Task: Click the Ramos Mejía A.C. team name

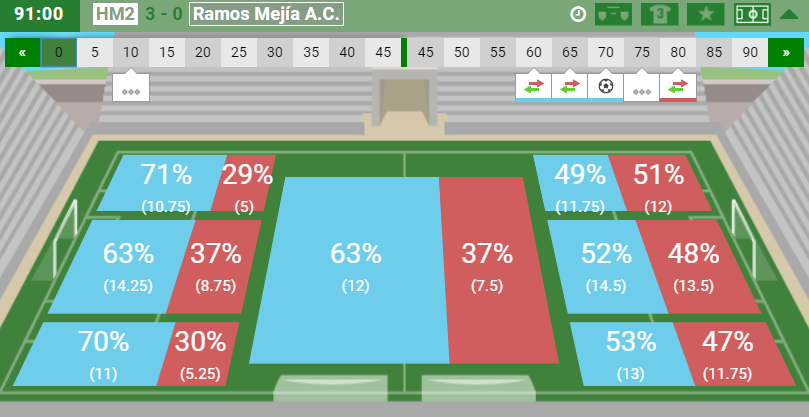Action: [x=266, y=14]
